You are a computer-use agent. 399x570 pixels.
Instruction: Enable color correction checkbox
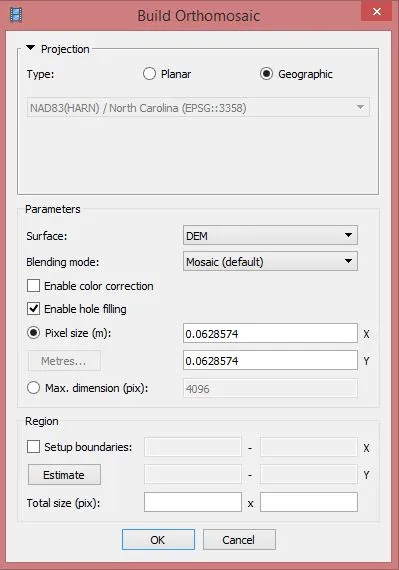[33, 286]
